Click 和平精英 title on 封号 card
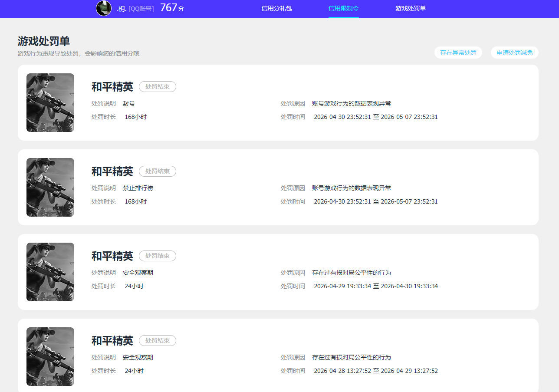The height and width of the screenshot is (392, 559). 112,87
